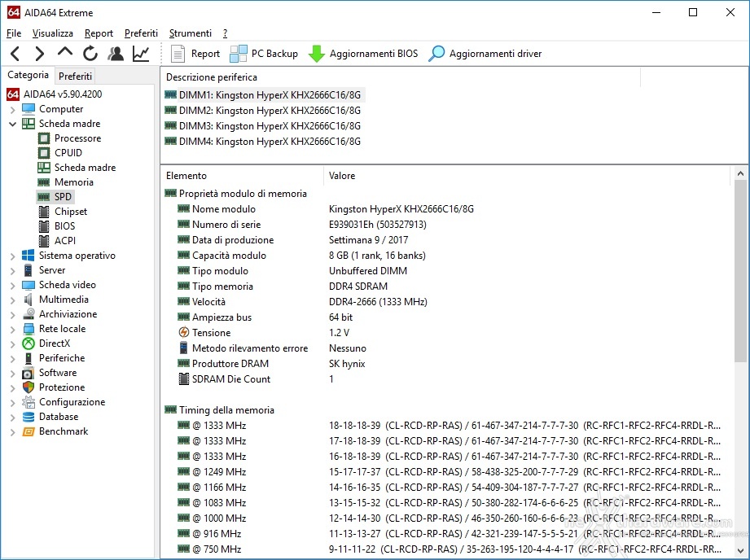Viewport: 750px width, 560px height.
Task: Open the Visualizza menu
Action: tap(53, 33)
